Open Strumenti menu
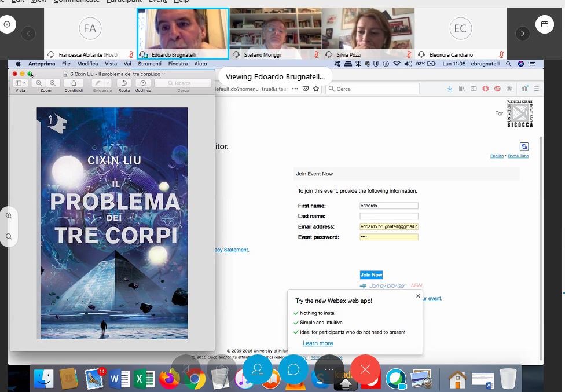Screen dimensions: 565x392 pos(149,64)
